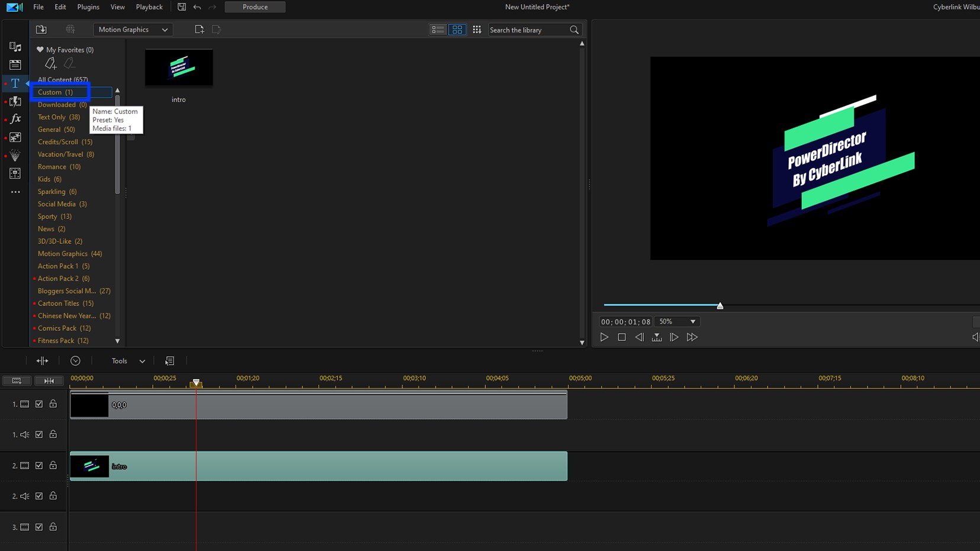Image resolution: width=980 pixels, height=551 pixels.
Task: Select Credits/Scroll (15) category
Action: 65,142
